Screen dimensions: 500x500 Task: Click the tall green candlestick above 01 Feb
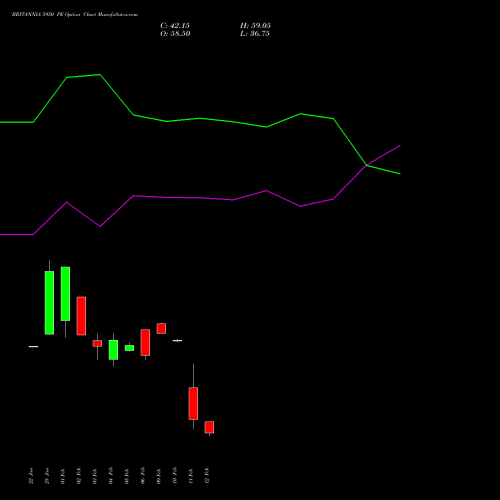65,294
